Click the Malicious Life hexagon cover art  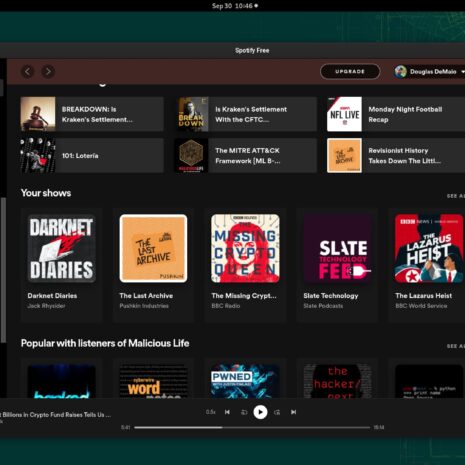tap(191, 156)
